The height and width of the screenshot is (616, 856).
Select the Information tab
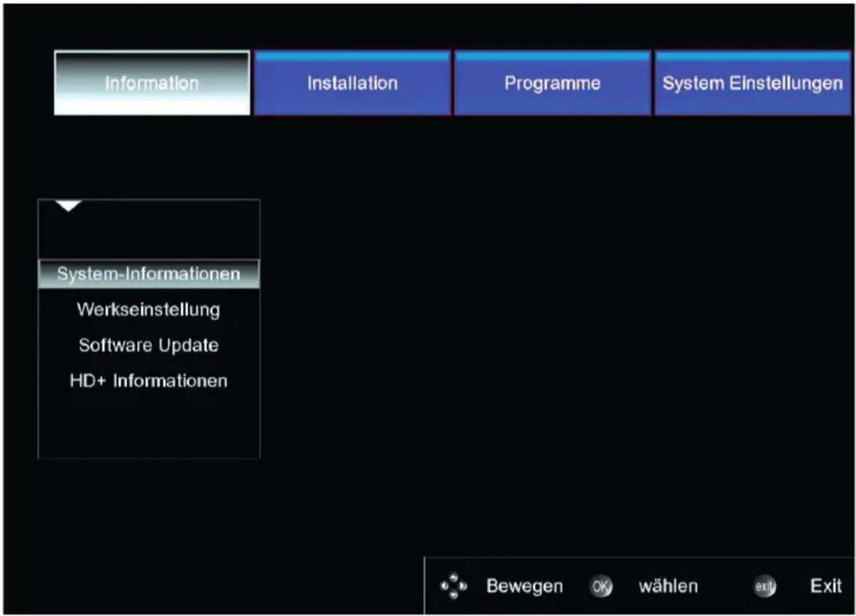152,83
